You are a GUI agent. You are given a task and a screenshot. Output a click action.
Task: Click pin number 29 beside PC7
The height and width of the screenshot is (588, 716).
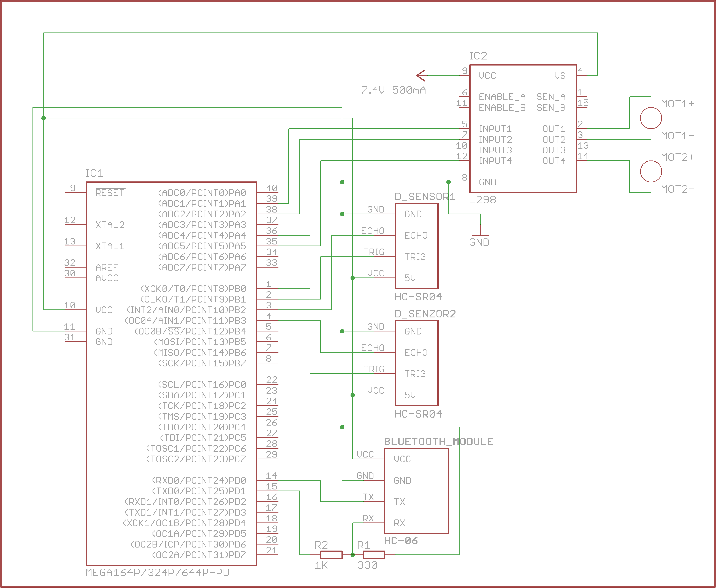coord(272,454)
